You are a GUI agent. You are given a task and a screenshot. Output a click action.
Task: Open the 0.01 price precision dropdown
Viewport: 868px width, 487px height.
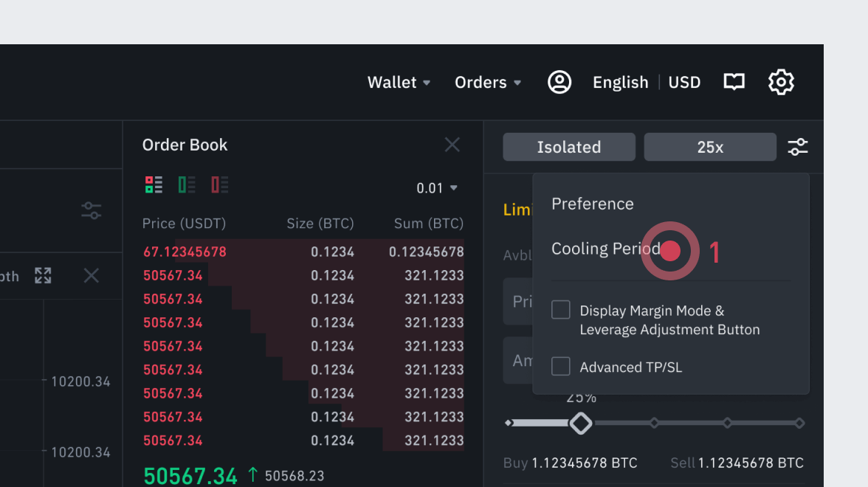tap(437, 188)
